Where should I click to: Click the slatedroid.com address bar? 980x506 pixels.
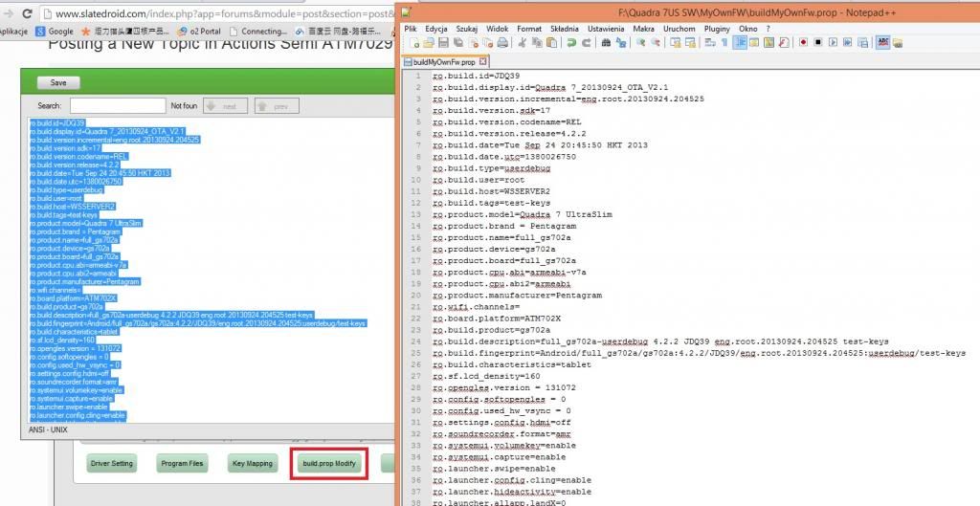219,13
